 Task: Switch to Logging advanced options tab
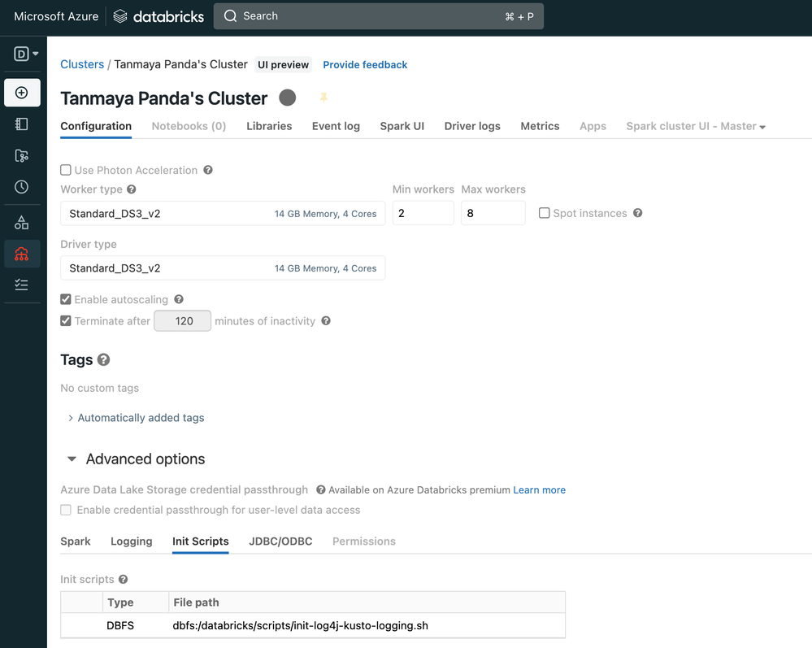132,541
